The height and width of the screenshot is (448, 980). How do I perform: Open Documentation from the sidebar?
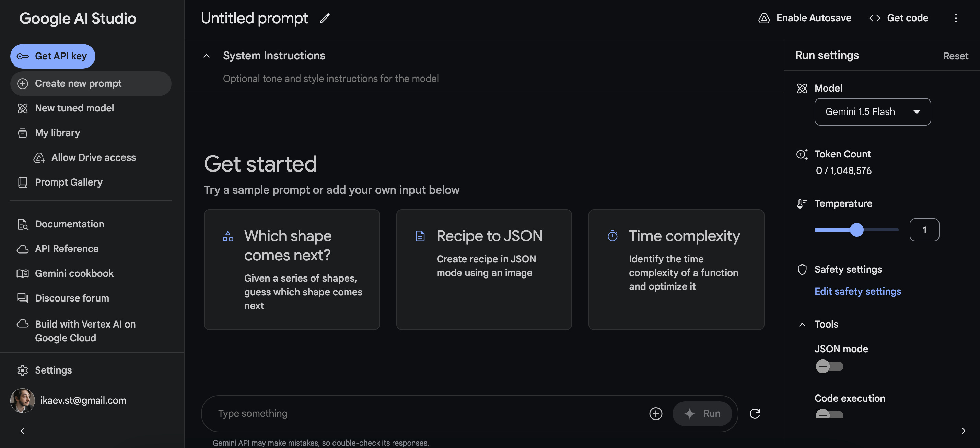[x=91, y=224]
